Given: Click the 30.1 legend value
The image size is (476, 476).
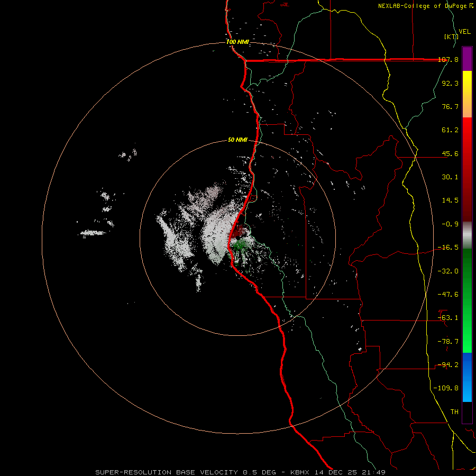Looking at the screenshot, I should (450, 177).
